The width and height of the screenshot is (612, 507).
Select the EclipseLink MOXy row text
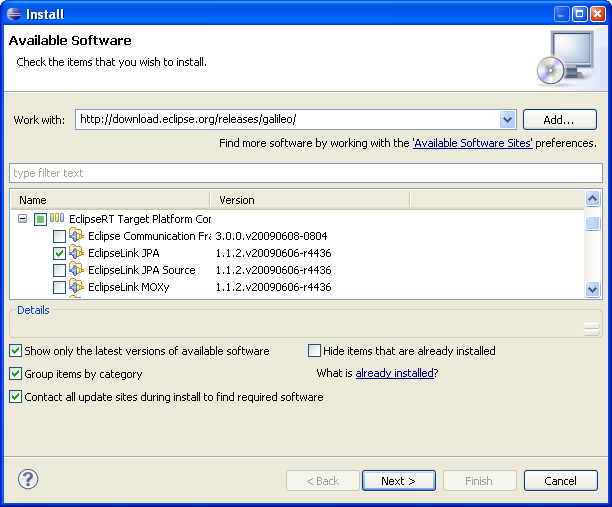click(x=128, y=287)
